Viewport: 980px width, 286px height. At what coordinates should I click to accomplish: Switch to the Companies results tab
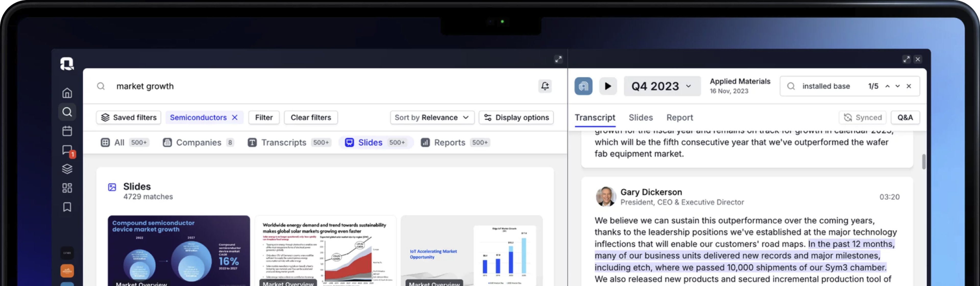coord(199,142)
